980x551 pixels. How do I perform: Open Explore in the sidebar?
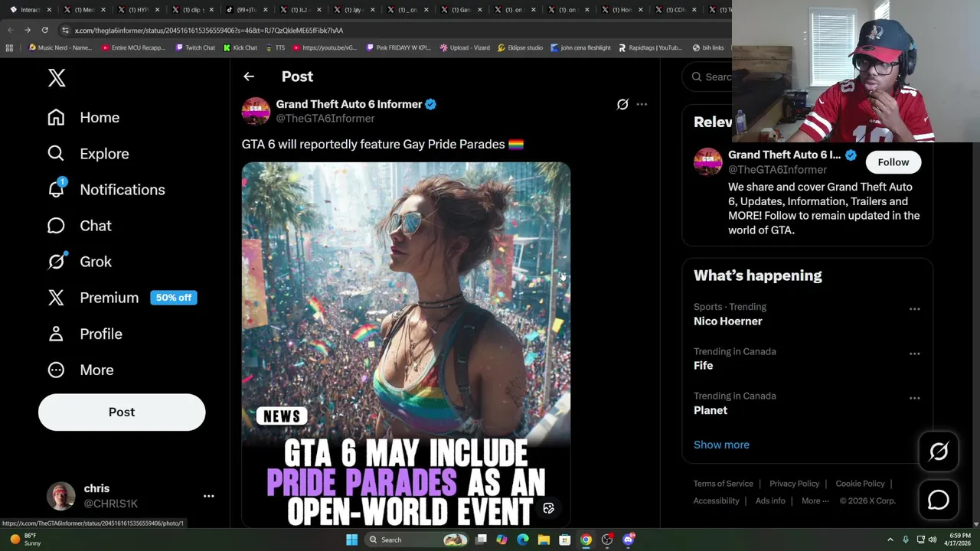88,153
